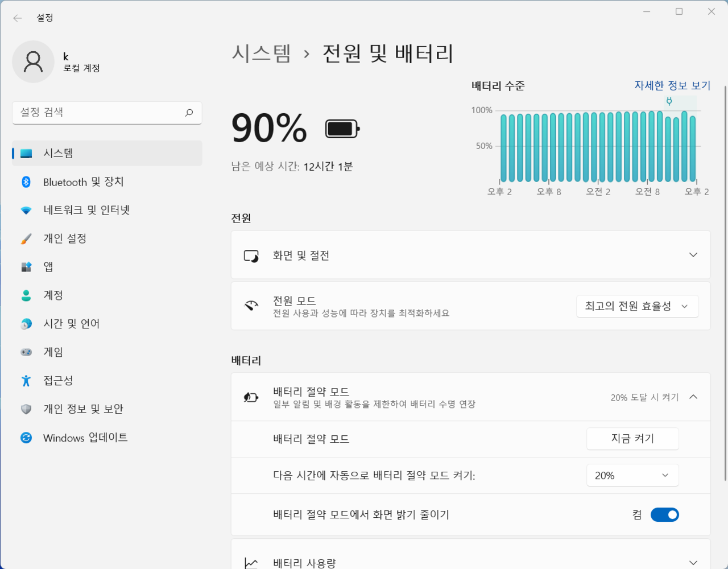Open the 20% battery saver threshold dropdown
The height and width of the screenshot is (569, 728).
(632, 475)
